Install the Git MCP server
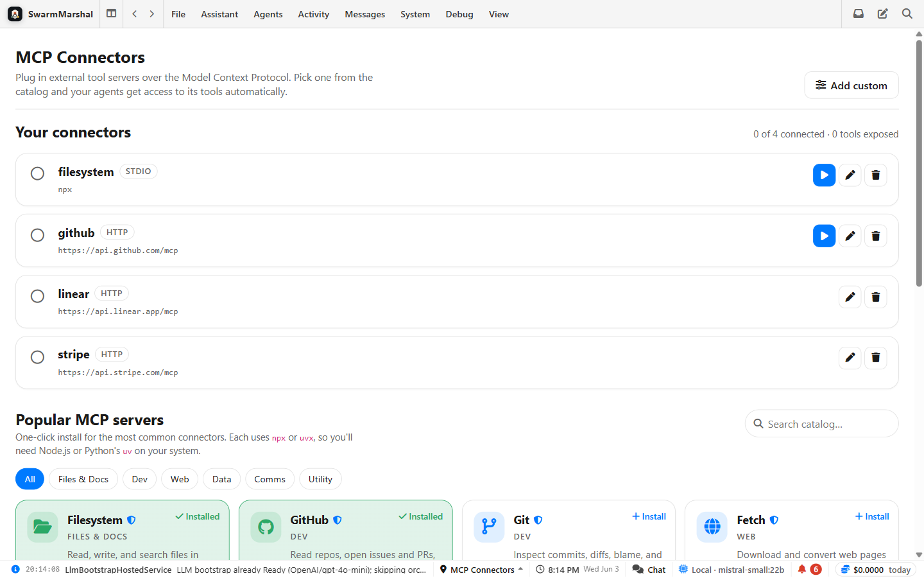 pos(649,516)
